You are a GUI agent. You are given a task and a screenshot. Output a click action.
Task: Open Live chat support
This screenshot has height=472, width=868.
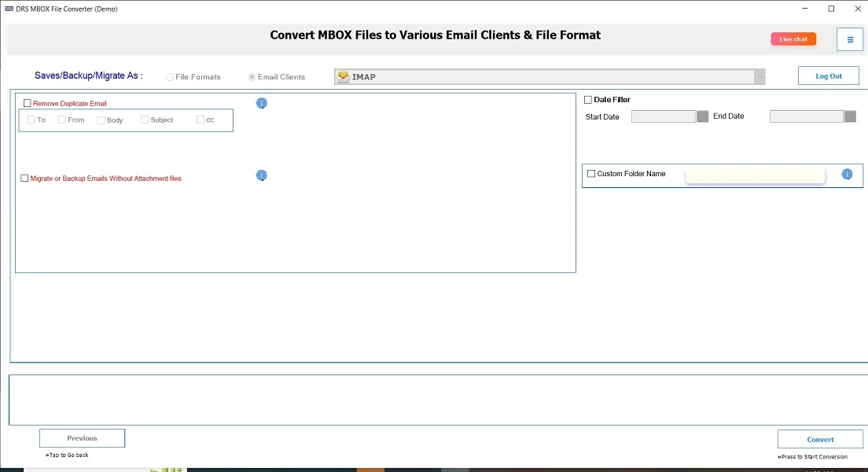tap(793, 38)
